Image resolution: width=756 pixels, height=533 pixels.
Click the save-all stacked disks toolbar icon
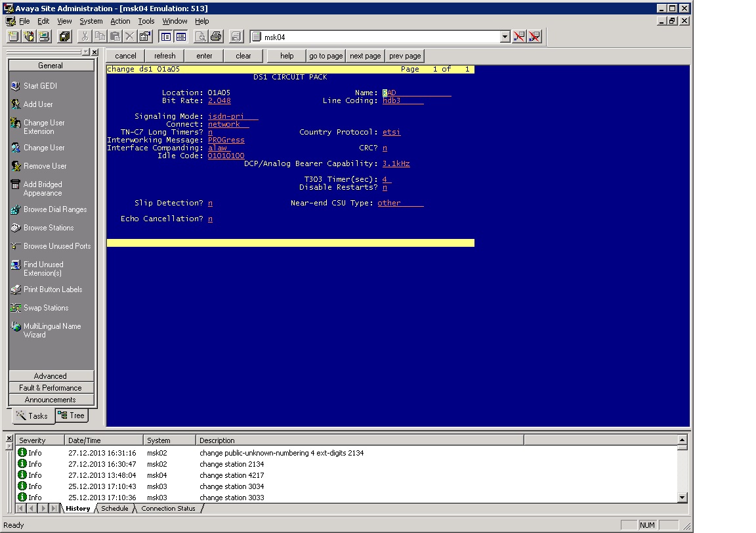(x=64, y=37)
